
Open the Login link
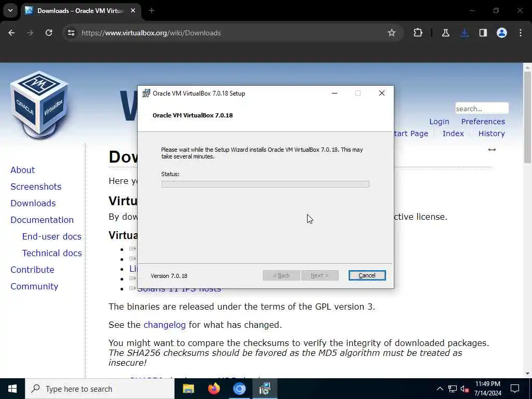pyautogui.click(x=439, y=122)
